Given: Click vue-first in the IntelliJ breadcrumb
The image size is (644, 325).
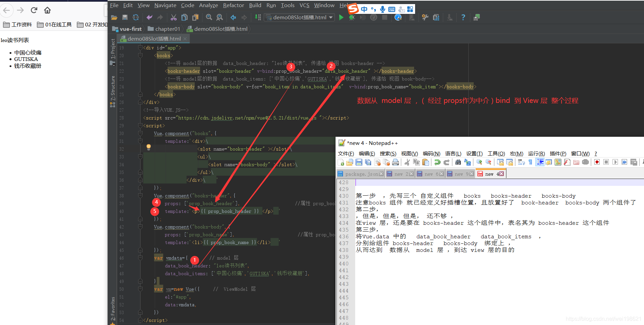Looking at the screenshot, I should tap(127, 29).
